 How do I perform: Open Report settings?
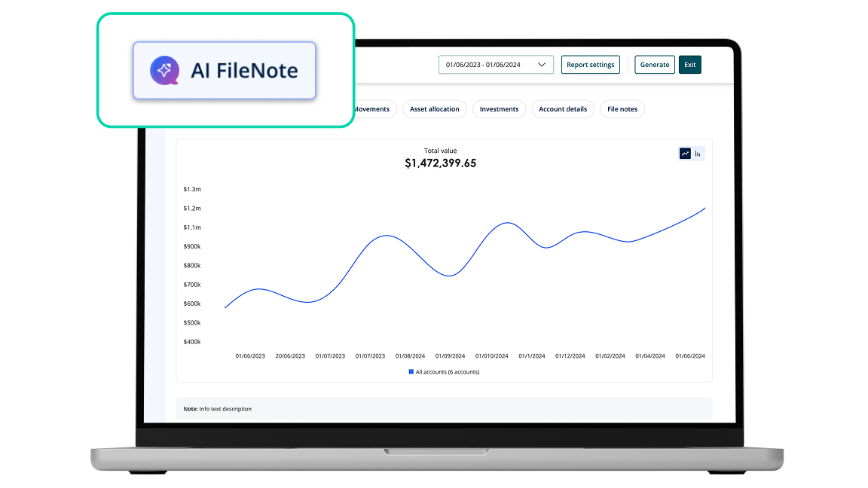590,65
